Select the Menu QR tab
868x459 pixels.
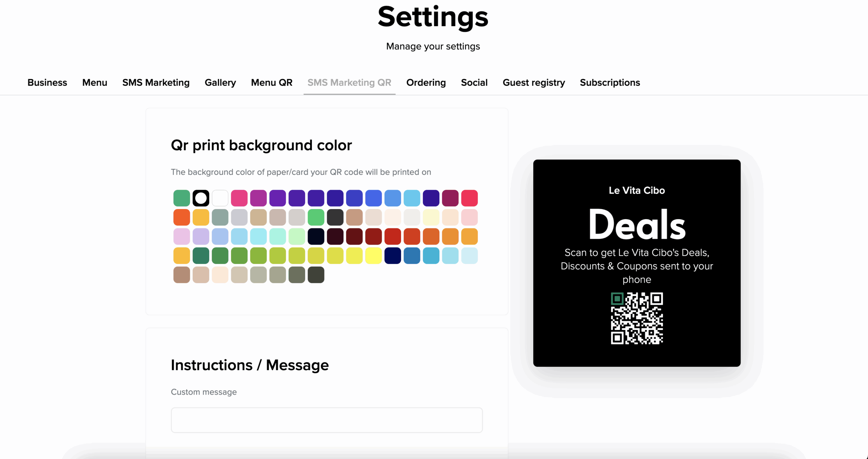point(272,82)
